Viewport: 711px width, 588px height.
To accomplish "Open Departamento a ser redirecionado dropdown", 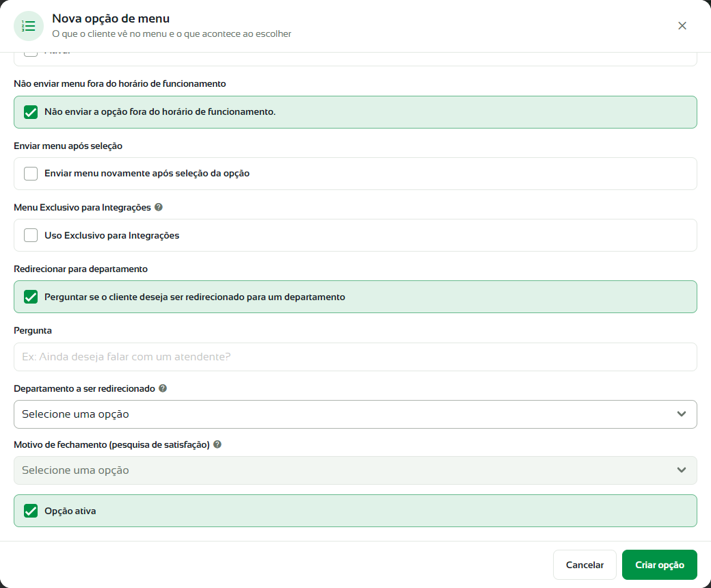I will pyautogui.click(x=355, y=414).
